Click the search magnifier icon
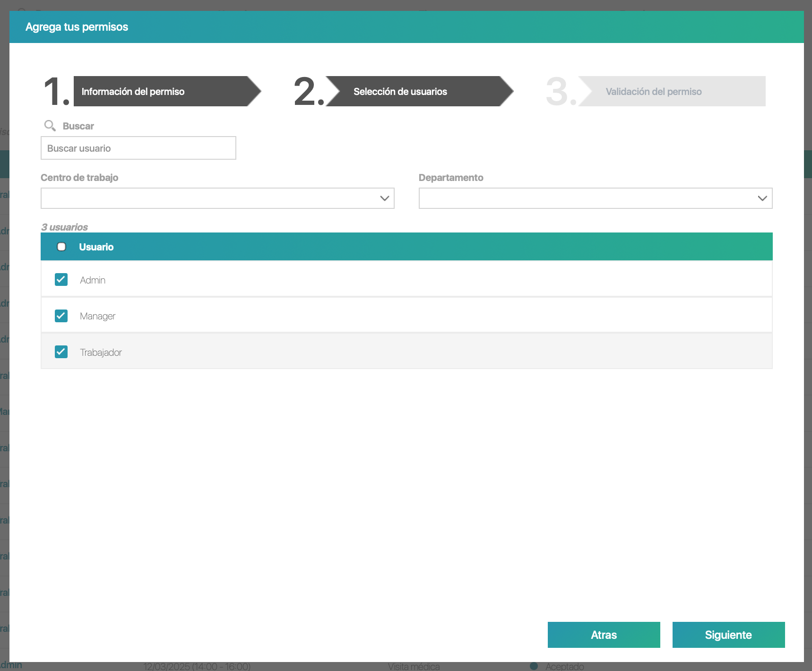Screen dimensions: 812x671 [50, 126]
